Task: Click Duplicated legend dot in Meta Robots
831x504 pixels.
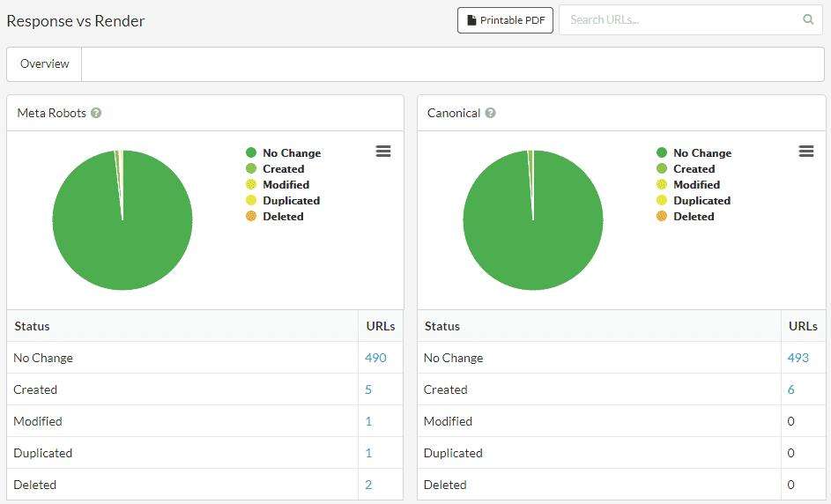Action: click(251, 201)
